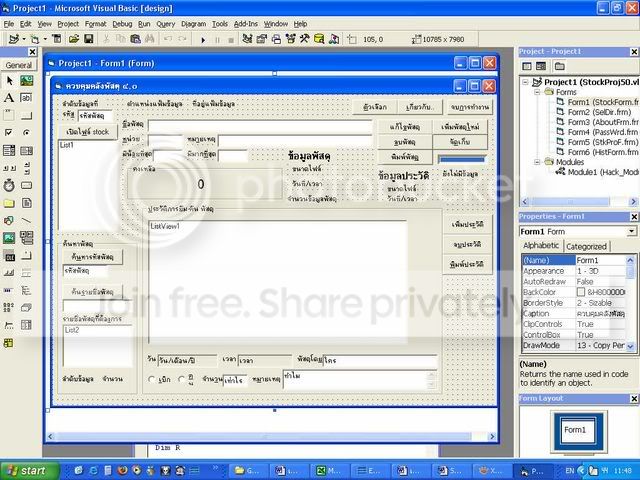Click View Code in Project panel

pyautogui.click(x=527, y=66)
